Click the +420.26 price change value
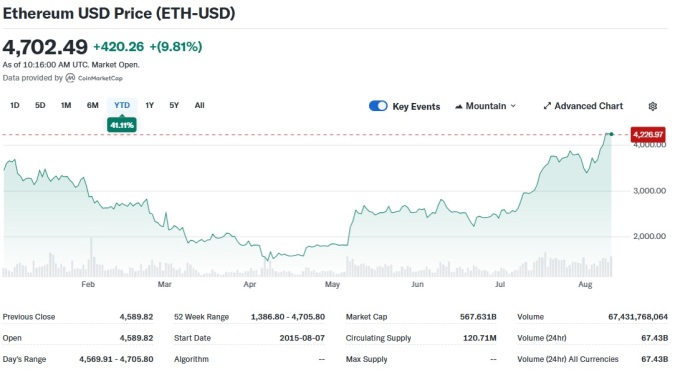The image size is (680, 375). coord(118,47)
